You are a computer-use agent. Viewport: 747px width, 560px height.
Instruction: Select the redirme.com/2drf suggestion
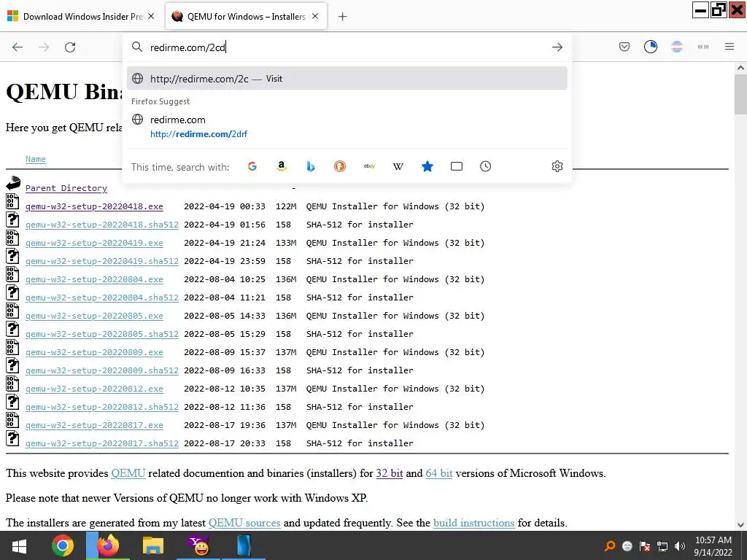pyautogui.click(x=347, y=127)
